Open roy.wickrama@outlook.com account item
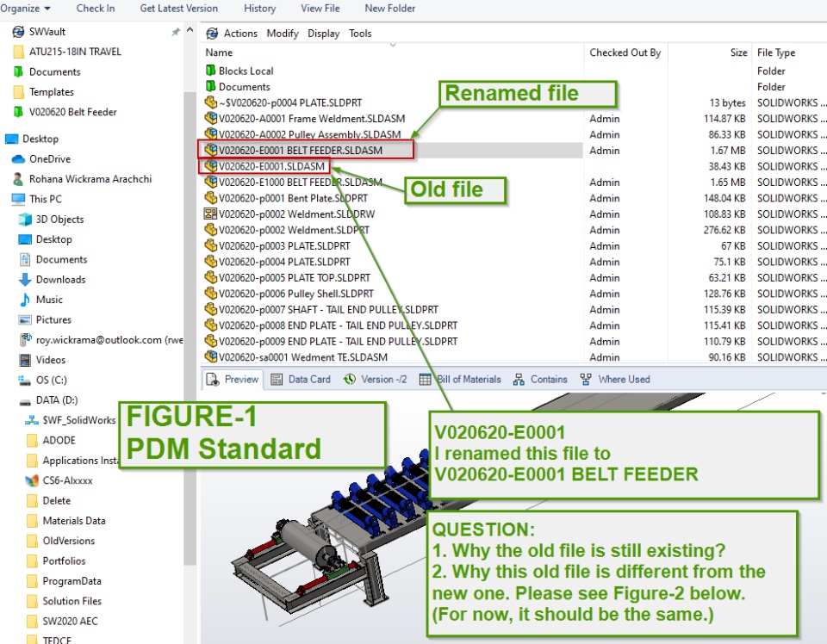827x644 pixels. tap(102, 340)
